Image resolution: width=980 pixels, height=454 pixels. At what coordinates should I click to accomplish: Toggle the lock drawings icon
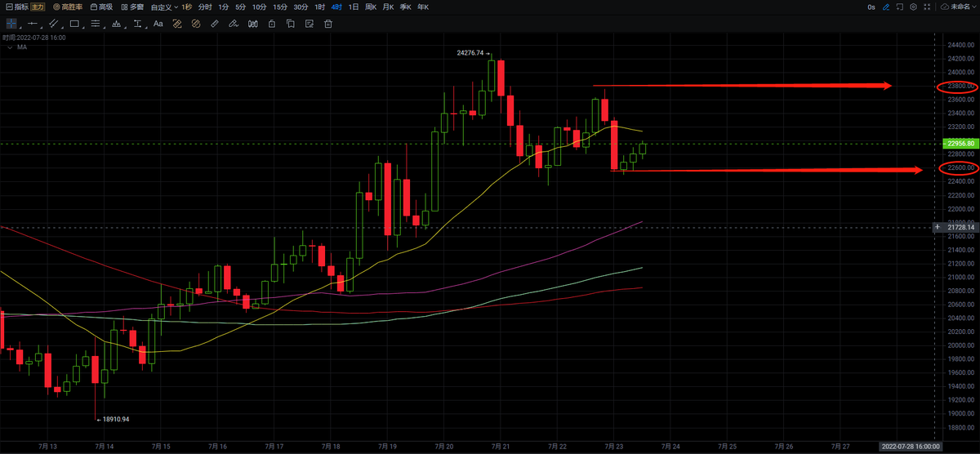click(272, 24)
